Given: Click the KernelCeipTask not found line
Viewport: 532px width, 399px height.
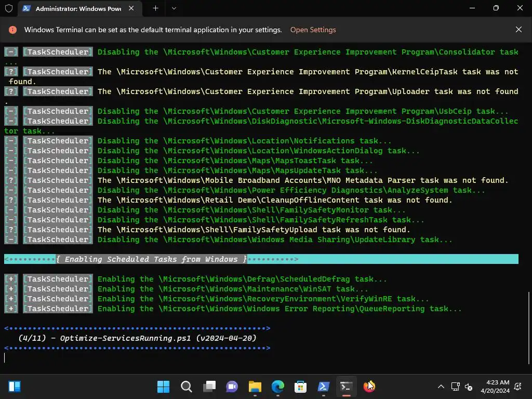Looking at the screenshot, I should (x=261, y=76).
